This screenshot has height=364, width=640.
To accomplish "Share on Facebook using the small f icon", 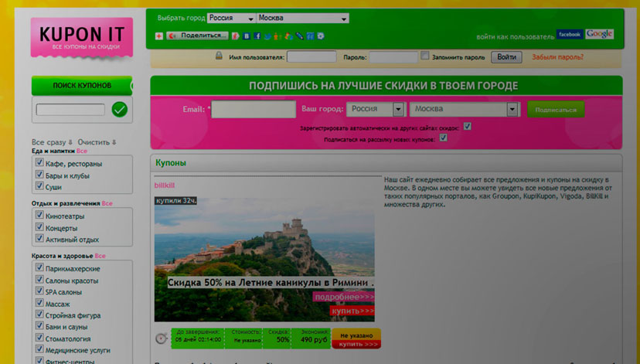I will tap(257, 36).
